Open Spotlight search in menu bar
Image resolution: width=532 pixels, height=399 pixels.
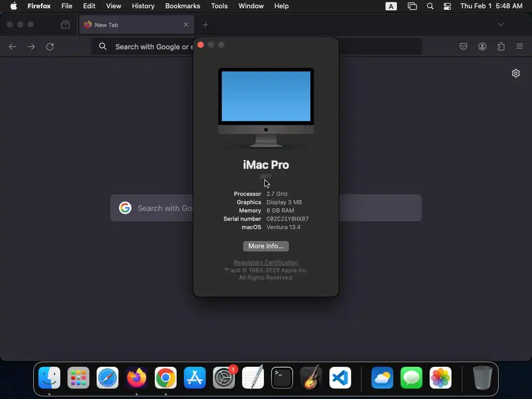pos(430,6)
